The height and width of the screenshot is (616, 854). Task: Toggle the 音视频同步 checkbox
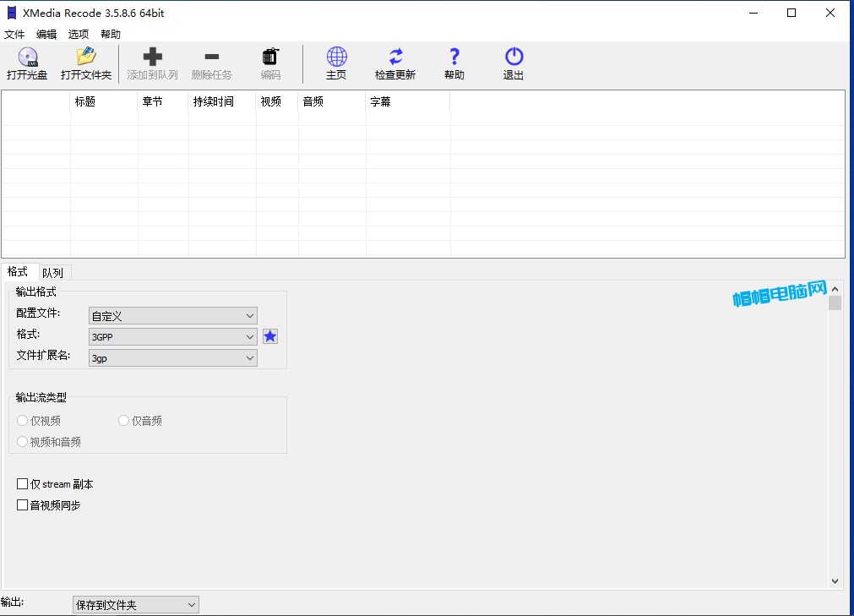(x=23, y=505)
